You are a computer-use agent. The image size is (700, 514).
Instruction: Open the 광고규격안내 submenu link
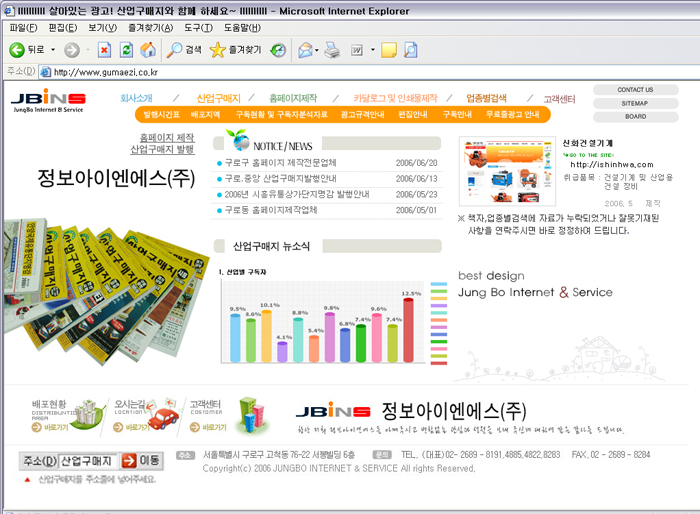(x=362, y=114)
